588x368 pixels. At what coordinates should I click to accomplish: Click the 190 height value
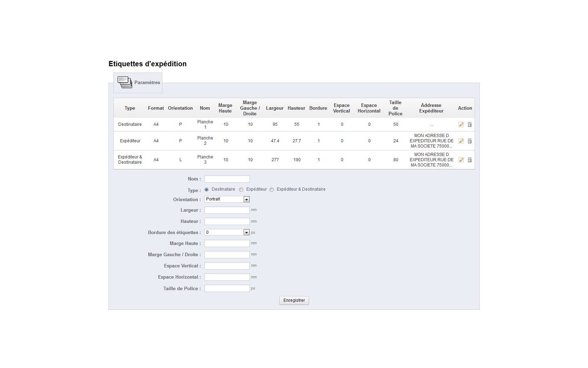(x=297, y=160)
